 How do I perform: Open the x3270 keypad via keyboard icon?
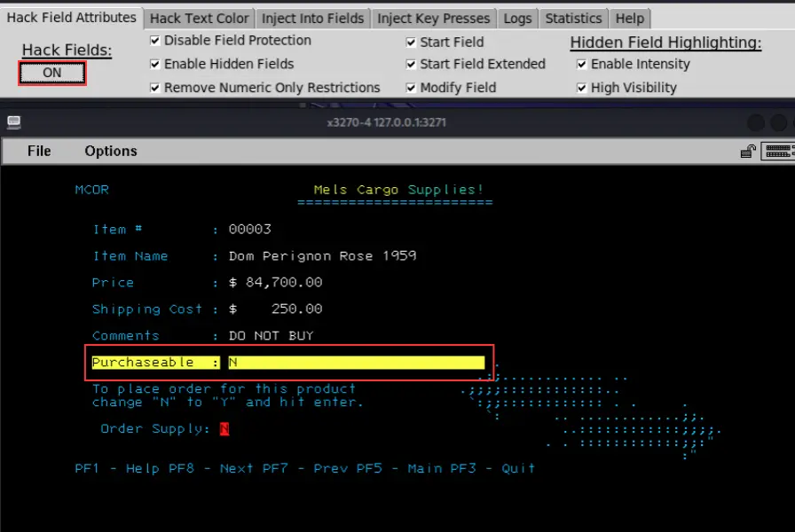click(778, 151)
